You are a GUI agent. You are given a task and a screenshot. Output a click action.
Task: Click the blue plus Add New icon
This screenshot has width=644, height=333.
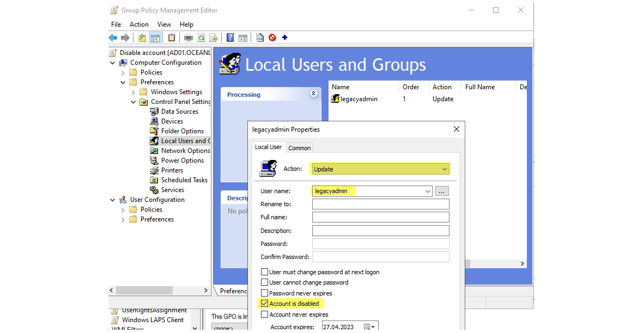pyautogui.click(x=284, y=38)
